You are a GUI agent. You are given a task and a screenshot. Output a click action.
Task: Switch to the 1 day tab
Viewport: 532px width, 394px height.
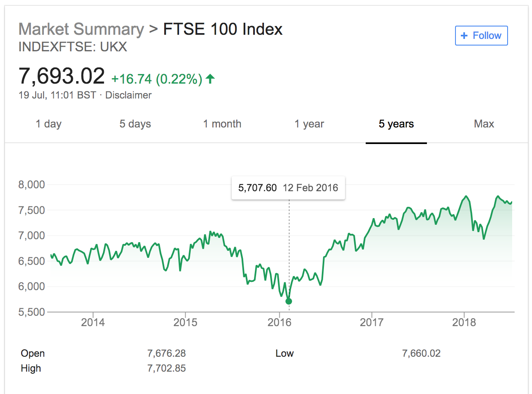pyautogui.click(x=48, y=124)
